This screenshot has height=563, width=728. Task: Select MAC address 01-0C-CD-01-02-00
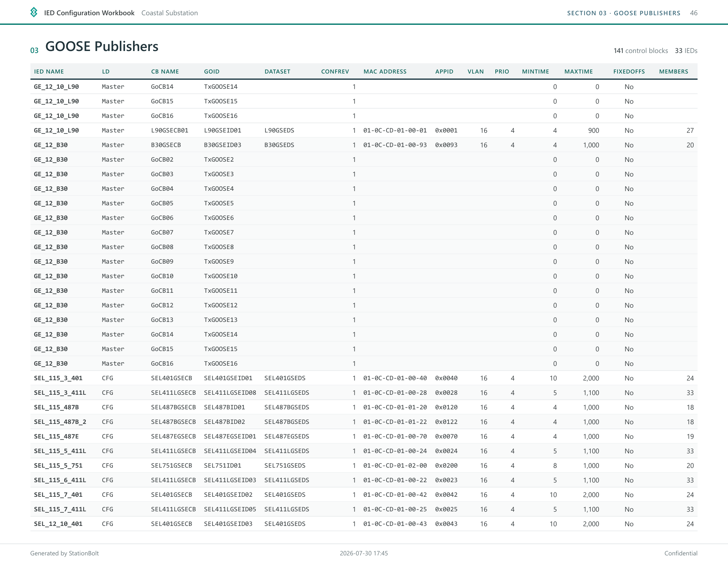pyautogui.click(x=395, y=466)
